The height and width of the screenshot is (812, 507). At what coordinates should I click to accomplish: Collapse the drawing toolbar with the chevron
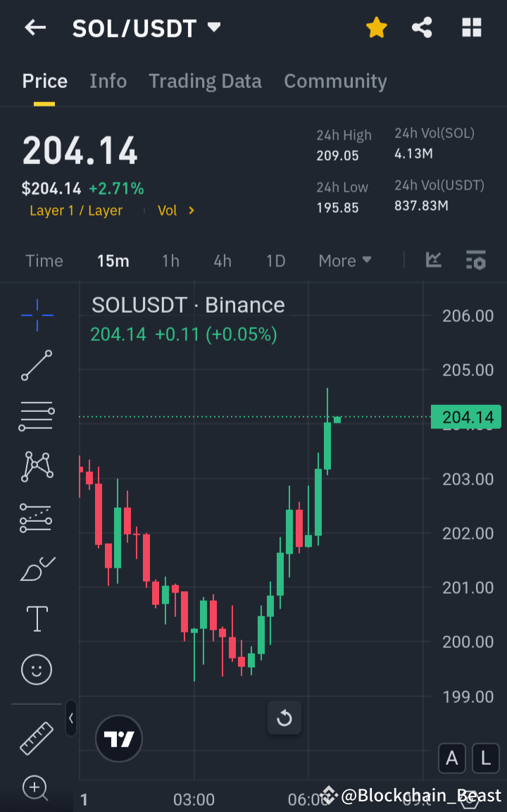pyautogui.click(x=71, y=719)
